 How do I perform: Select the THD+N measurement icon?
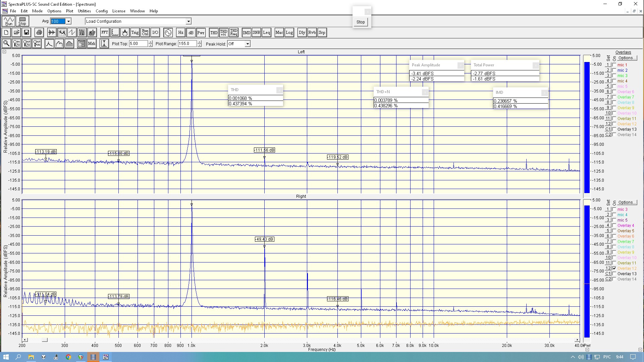224,33
